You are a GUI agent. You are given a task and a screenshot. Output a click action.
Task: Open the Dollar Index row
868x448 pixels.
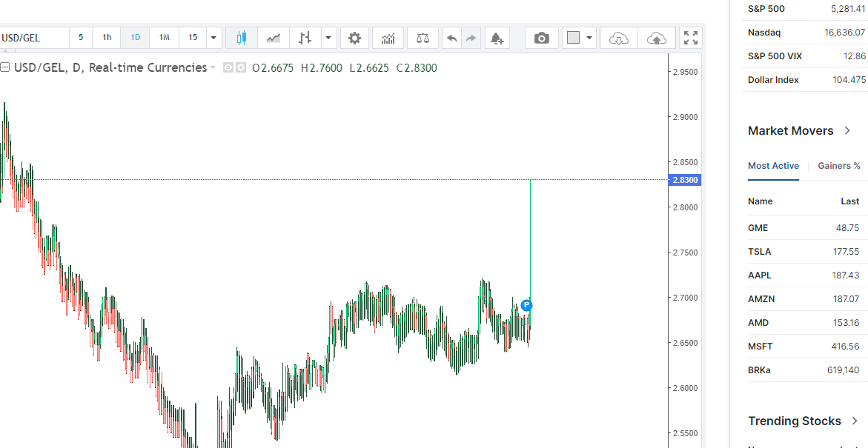point(805,80)
